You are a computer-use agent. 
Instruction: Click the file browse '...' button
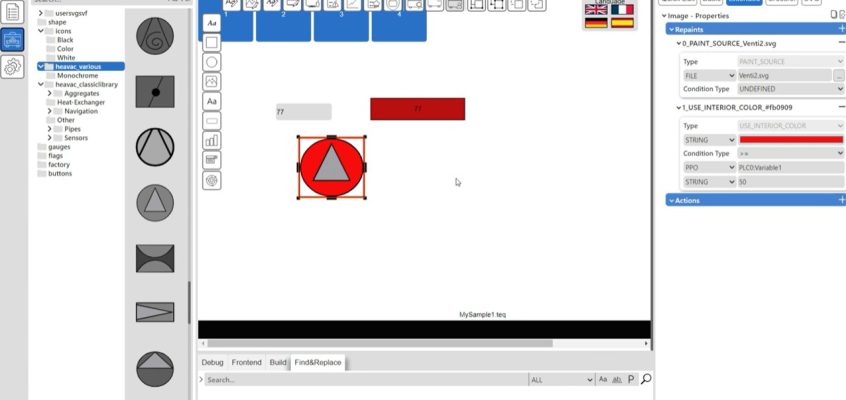(839, 75)
